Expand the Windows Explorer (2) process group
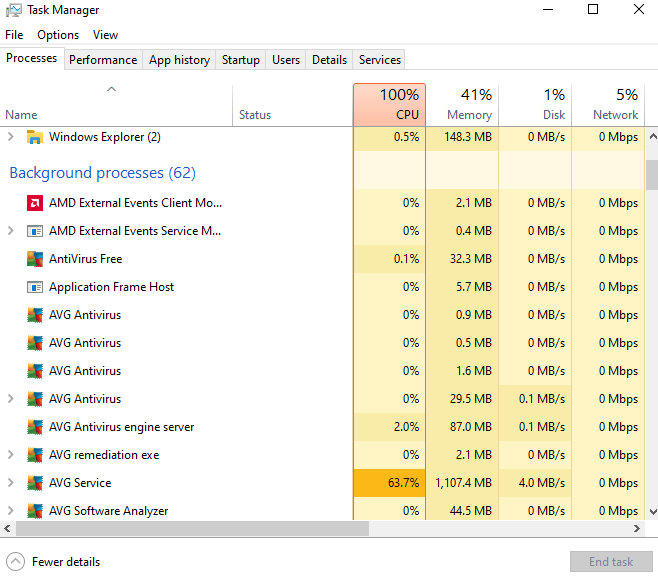 click(x=11, y=137)
